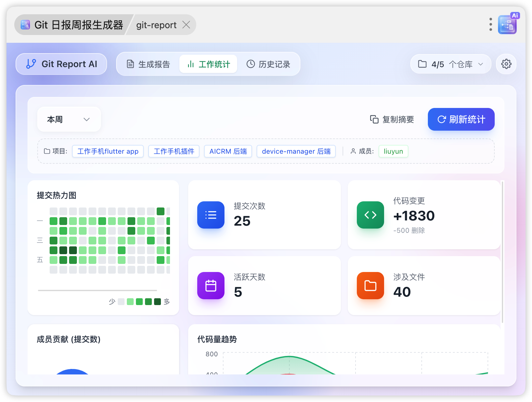Click the AI plugin icon at top right
Screen dimensions: 532x402
pyautogui.click(x=507, y=25)
